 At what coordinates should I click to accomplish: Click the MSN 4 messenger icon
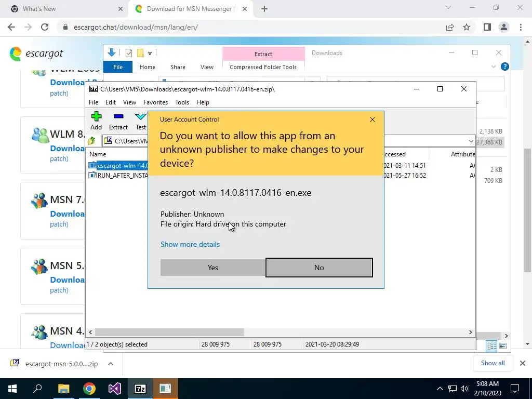(x=39, y=332)
